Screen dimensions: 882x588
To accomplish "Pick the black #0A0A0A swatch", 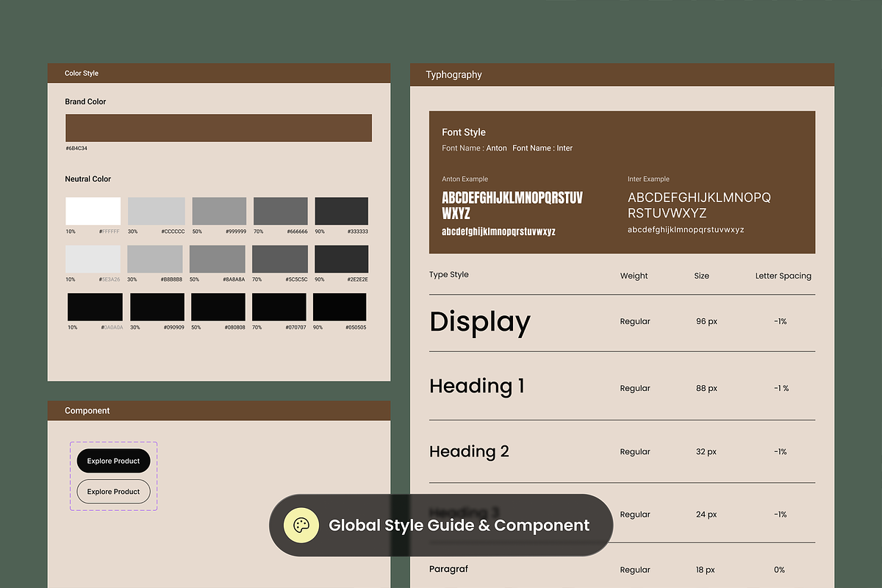I will click(x=95, y=306).
